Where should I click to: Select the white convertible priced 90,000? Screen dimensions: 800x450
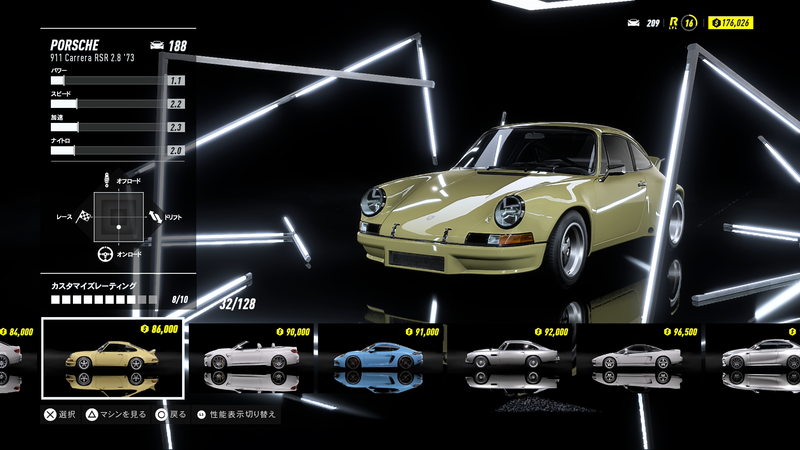click(x=251, y=358)
